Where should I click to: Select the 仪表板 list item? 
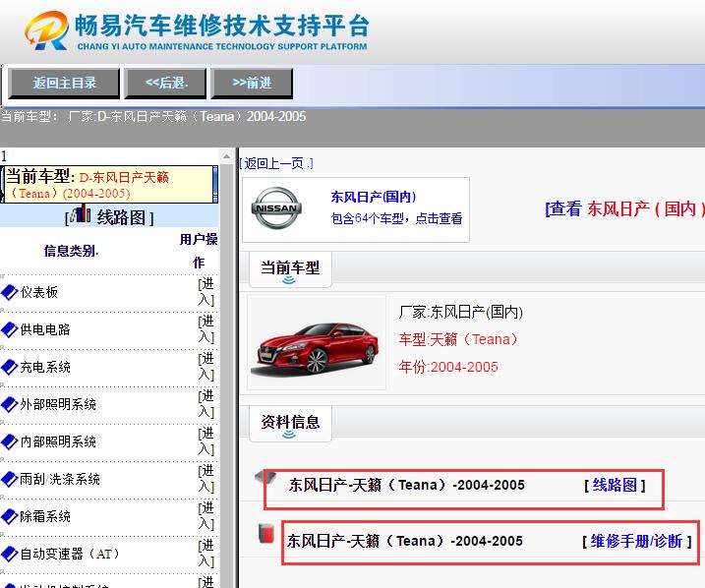39,293
